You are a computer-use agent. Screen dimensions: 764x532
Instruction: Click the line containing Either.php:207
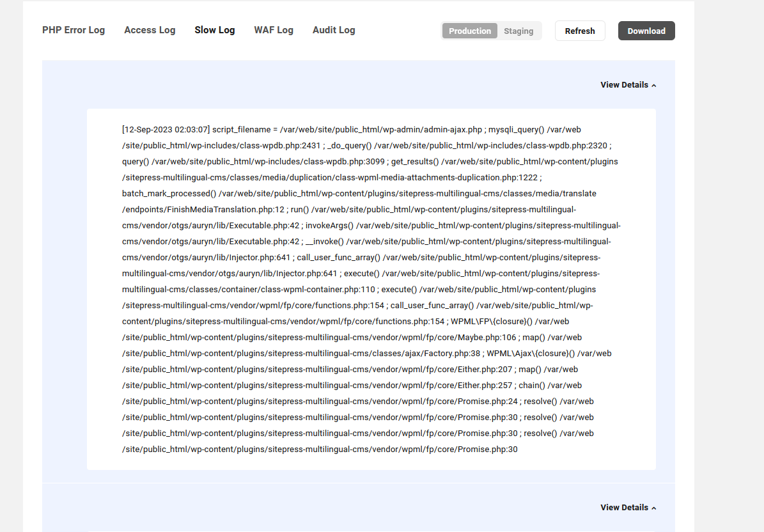350,370
